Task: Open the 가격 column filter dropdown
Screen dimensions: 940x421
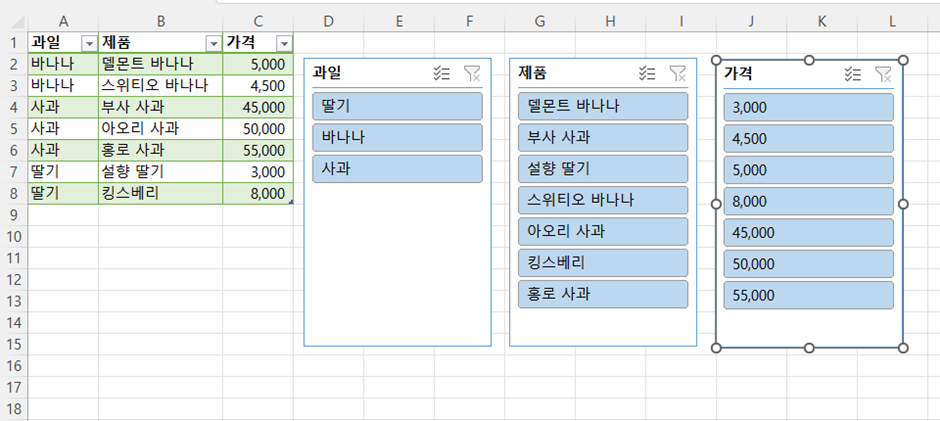Action: point(284,43)
